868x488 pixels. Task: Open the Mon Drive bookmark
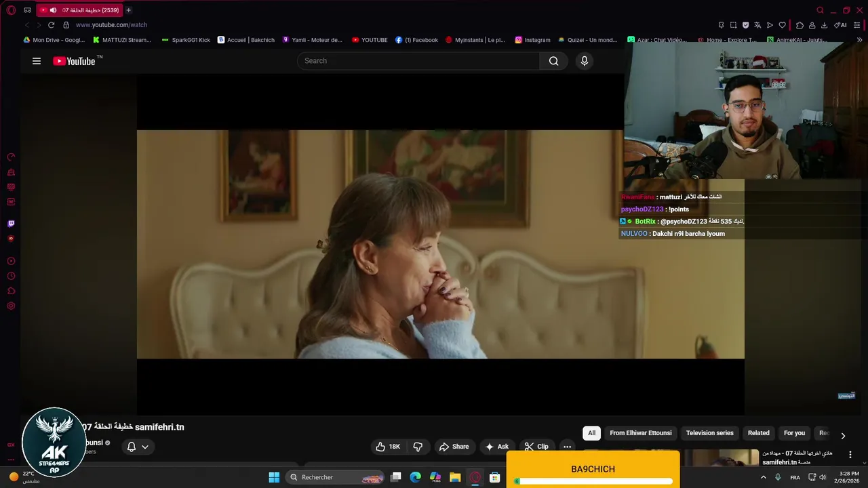pos(54,40)
